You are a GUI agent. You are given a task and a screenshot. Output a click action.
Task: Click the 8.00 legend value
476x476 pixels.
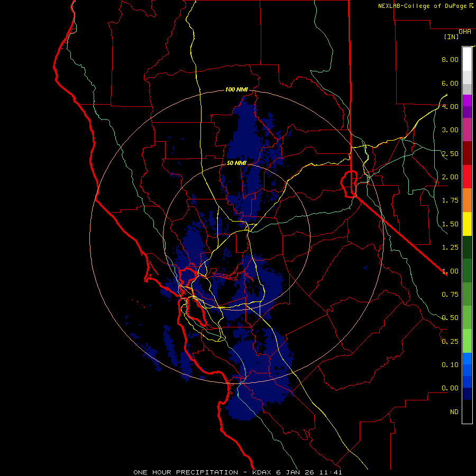point(450,59)
